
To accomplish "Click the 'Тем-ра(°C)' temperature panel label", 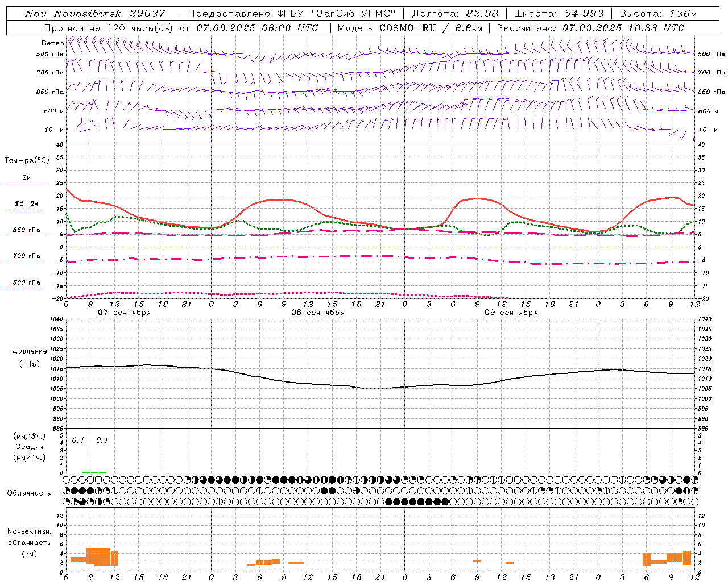I will tap(27, 161).
